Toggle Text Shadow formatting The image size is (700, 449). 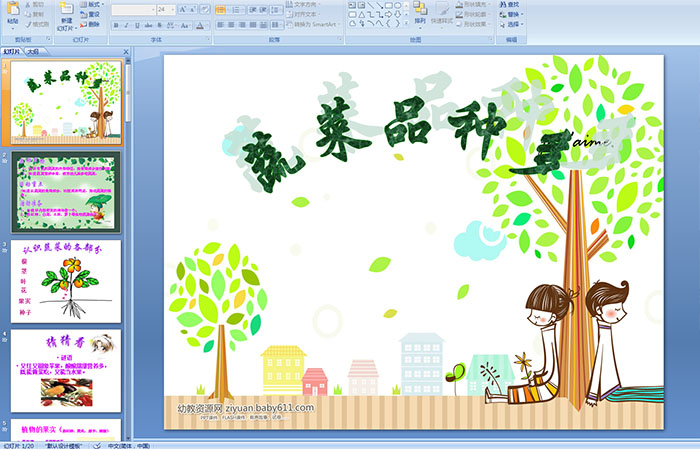tap(159, 25)
